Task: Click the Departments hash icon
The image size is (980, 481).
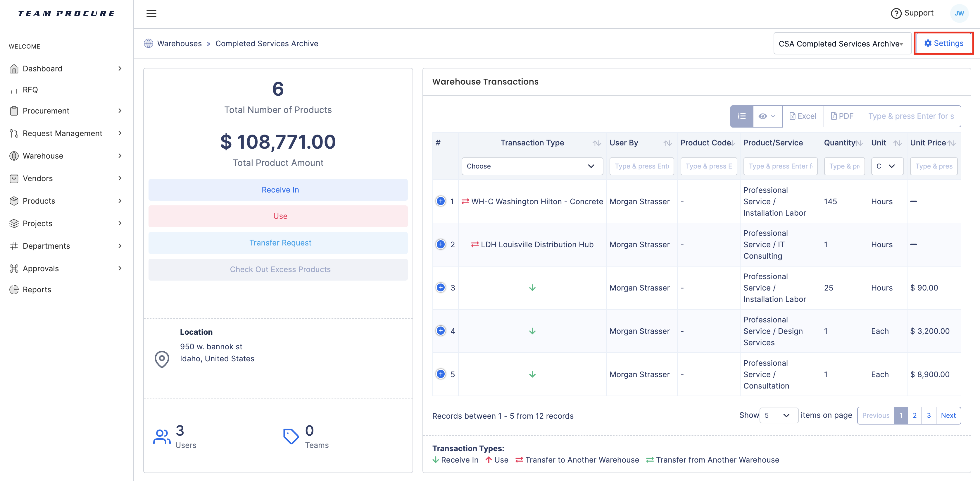Action: [14, 246]
